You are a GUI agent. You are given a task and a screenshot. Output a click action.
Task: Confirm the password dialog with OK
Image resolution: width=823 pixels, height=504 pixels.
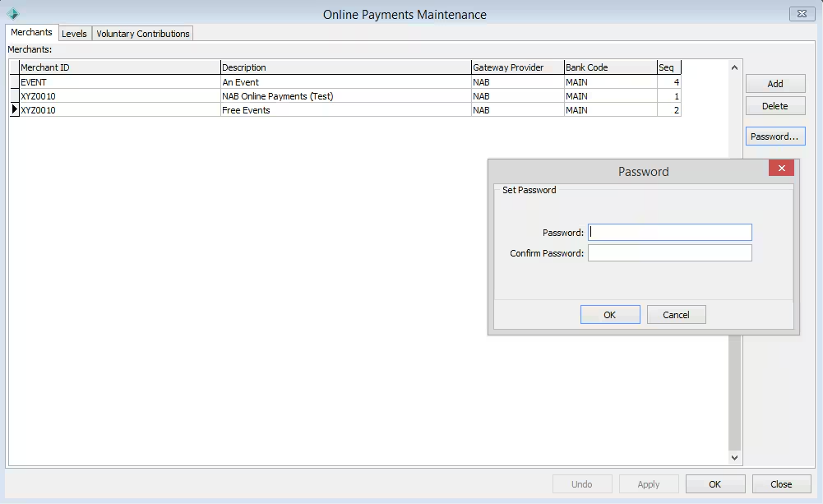pos(609,315)
